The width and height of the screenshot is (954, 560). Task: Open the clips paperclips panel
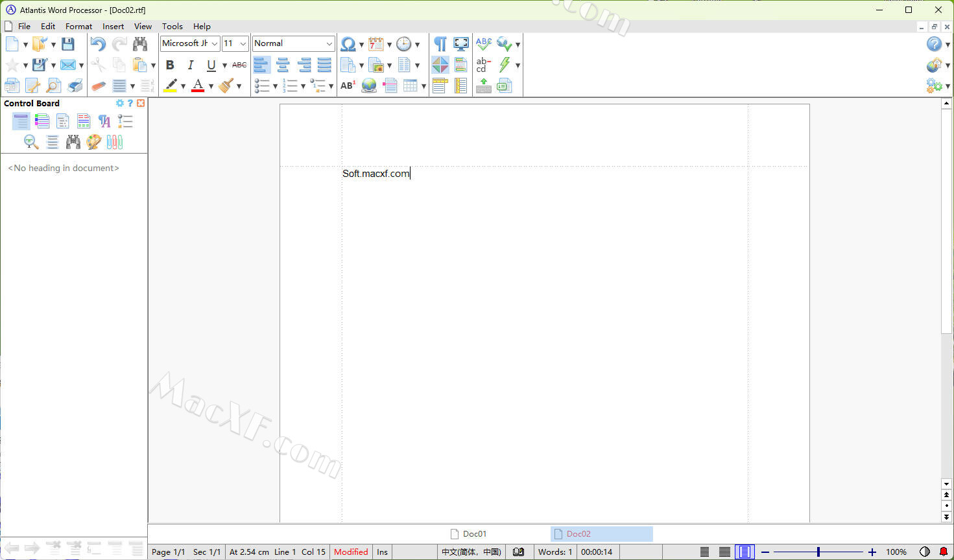115,141
